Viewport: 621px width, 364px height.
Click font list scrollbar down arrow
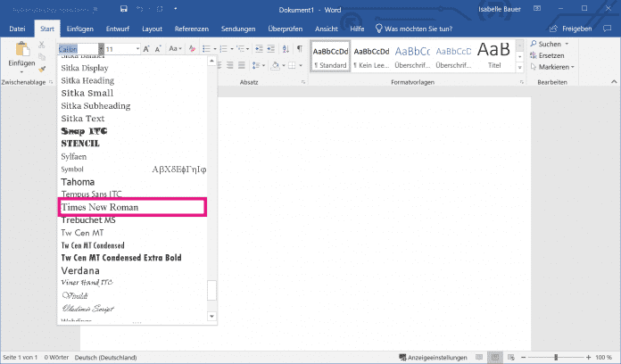(211, 315)
